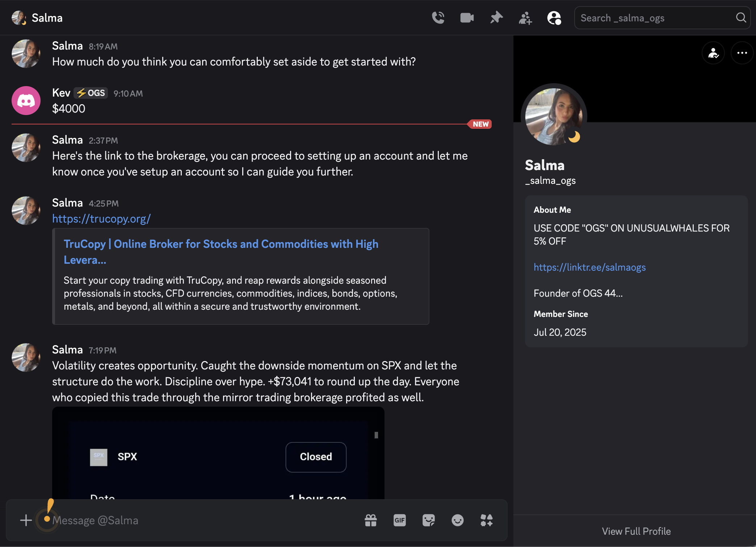Start a video call with Salma

pyautogui.click(x=467, y=17)
